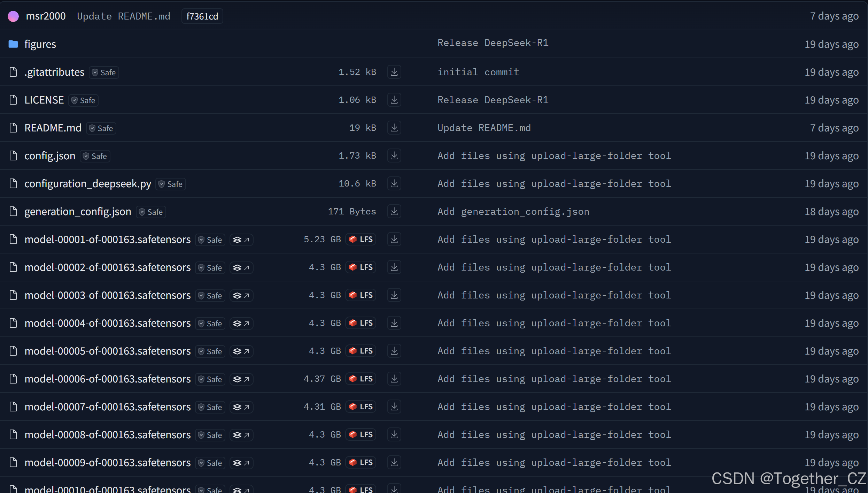Open .gitattributes file
Screen dimensions: 868x493
pyautogui.click(x=54, y=72)
